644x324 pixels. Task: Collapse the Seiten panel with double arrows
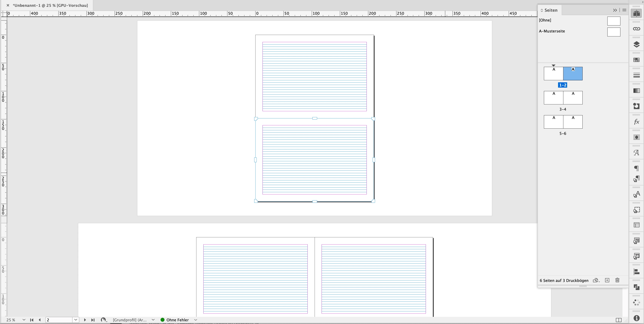615,10
